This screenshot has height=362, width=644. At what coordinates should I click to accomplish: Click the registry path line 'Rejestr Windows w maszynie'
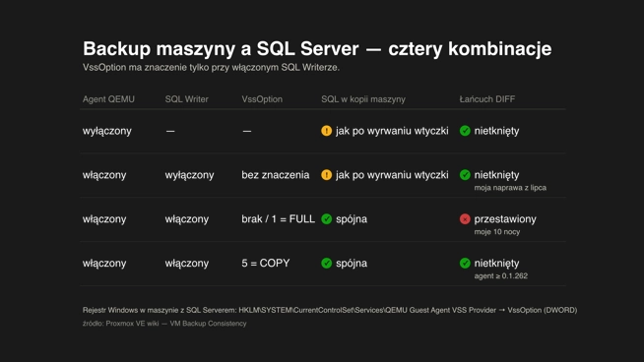330,310
